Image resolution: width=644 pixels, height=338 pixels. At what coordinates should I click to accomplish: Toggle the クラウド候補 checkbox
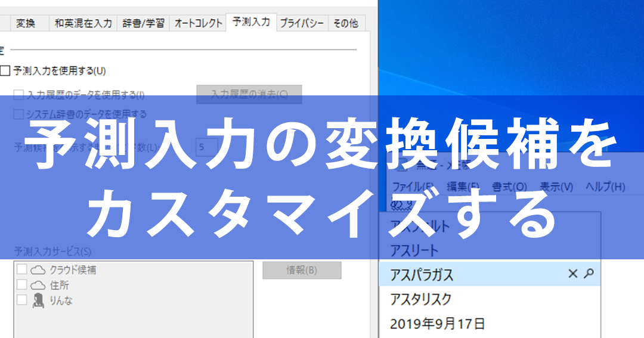22,269
